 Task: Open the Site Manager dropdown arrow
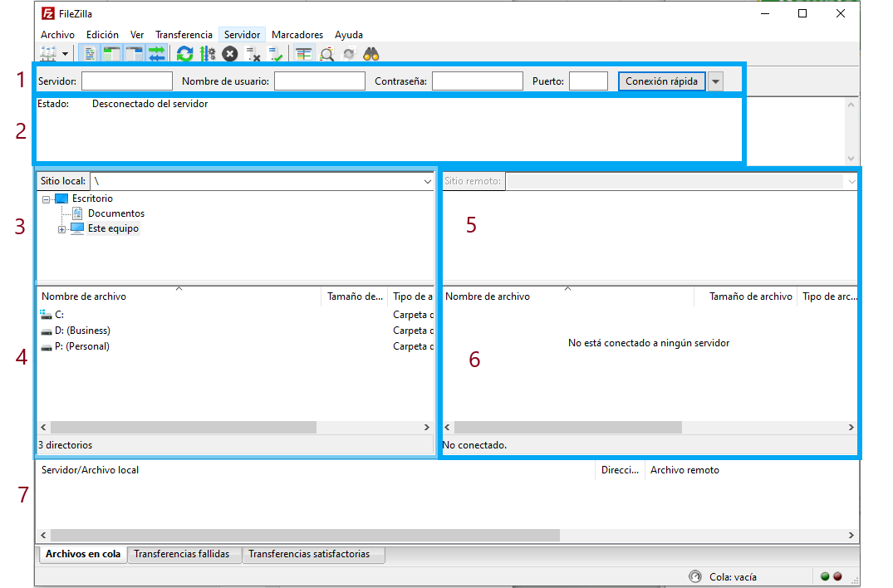click(x=64, y=54)
